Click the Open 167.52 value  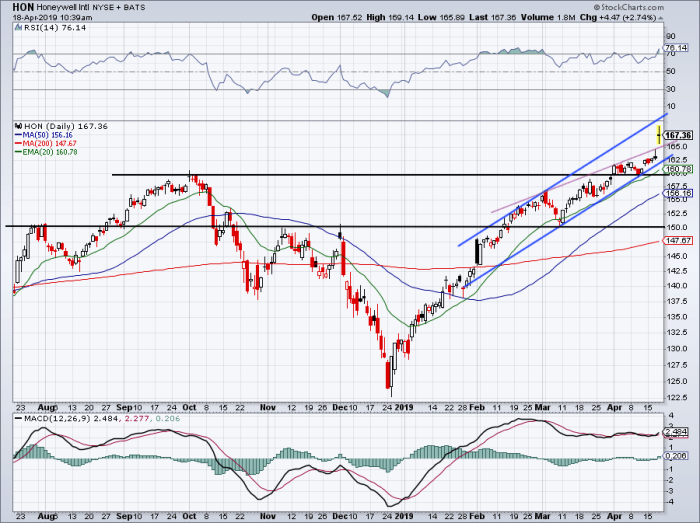pos(337,17)
